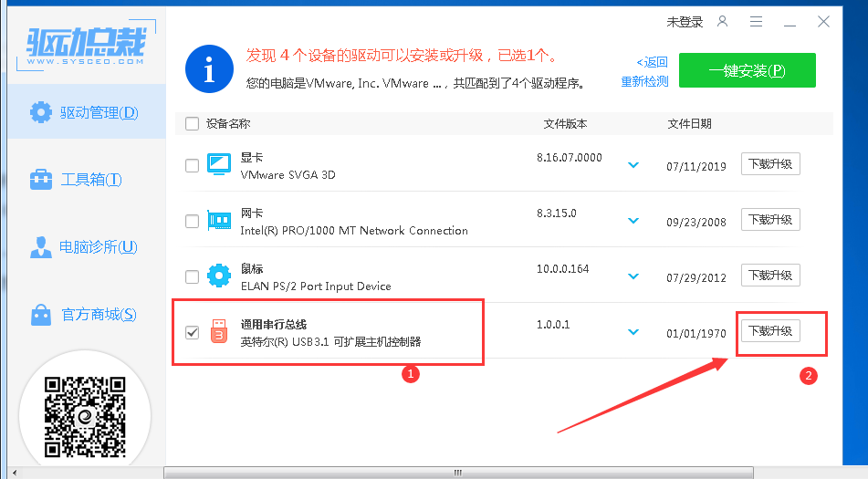The width and height of the screenshot is (868, 479).
Task: Click 下载升级 for 通用串行总线 row
Action: click(770, 331)
